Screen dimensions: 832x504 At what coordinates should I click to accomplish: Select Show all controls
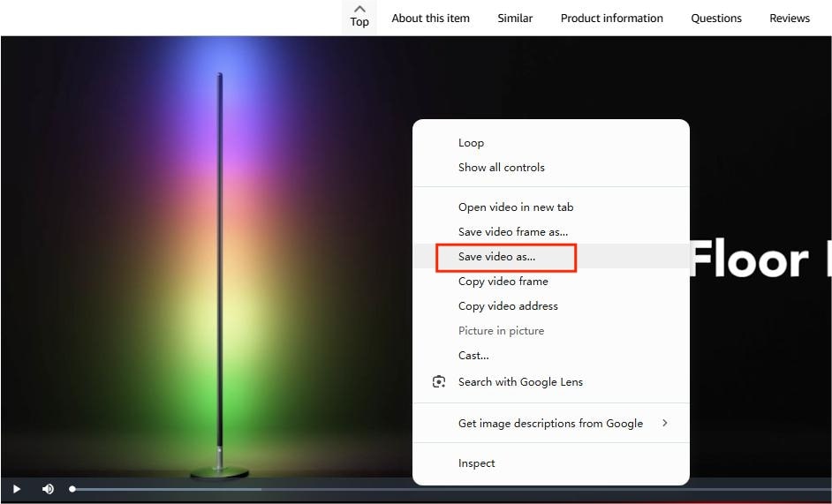coord(551,167)
